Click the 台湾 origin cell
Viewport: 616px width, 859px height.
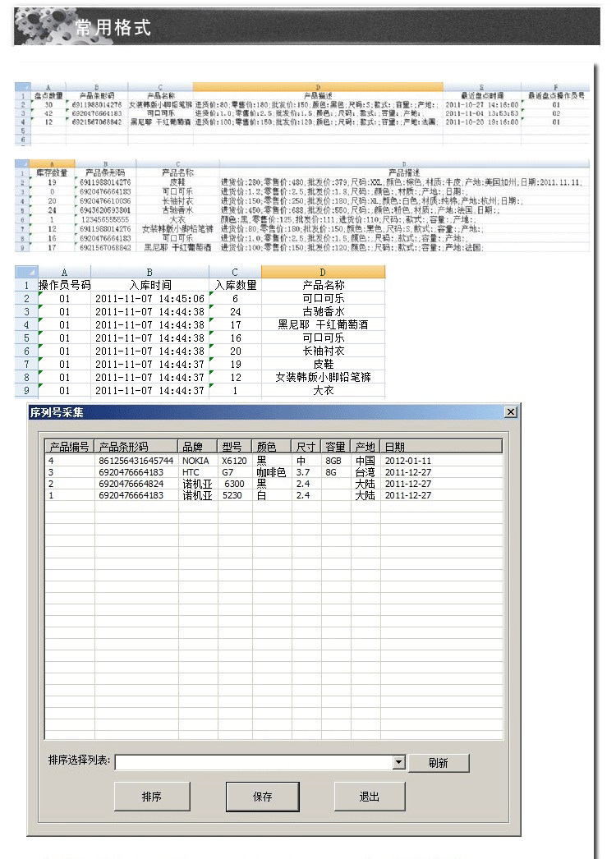point(365,472)
